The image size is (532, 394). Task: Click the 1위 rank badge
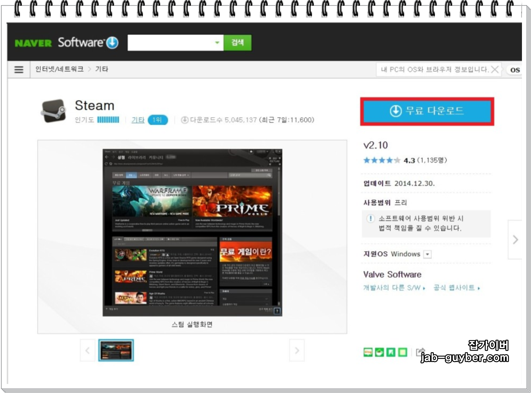(x=158, y=120)
